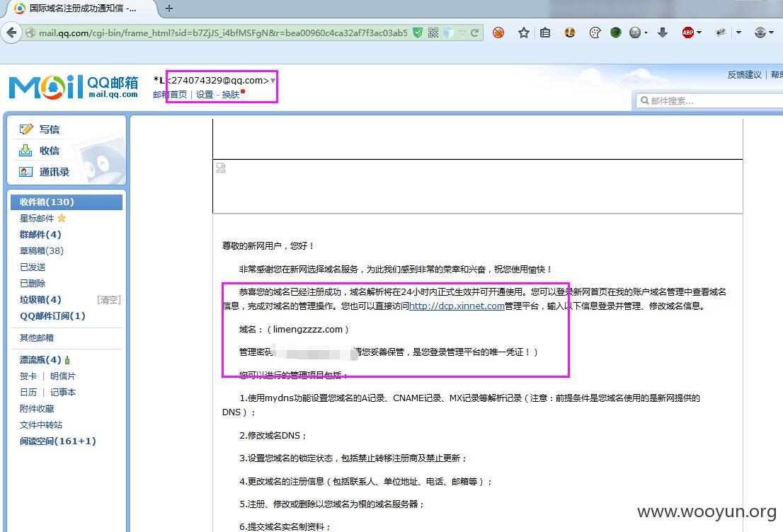Open 群邮件(4) folder
Image resolution: width=783 pixels, height=532 pixels.
pyautogui.click(x=40, y=235)
